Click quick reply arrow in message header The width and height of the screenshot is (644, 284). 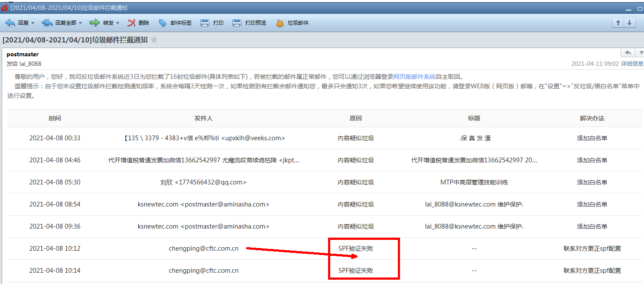click(x=628, y=52)
